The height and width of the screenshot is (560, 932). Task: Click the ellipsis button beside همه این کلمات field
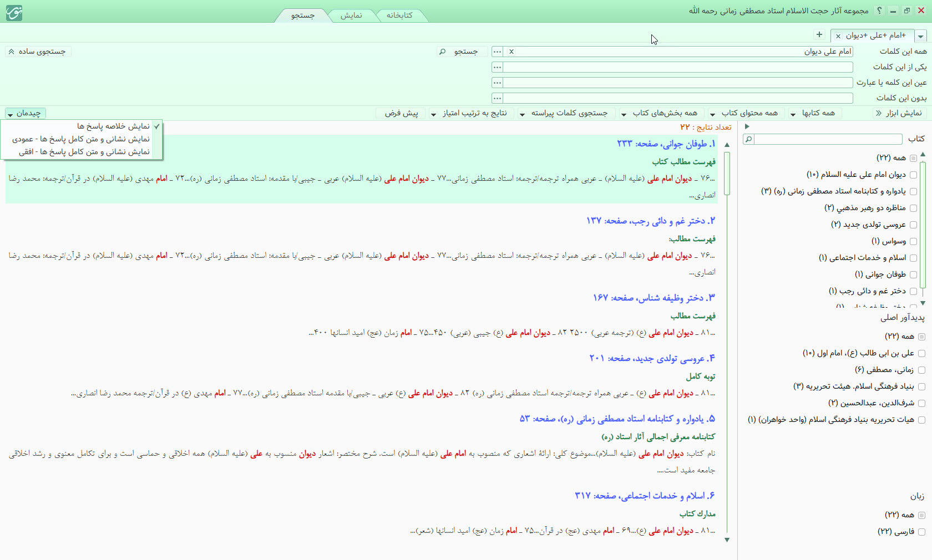point(497,52)
